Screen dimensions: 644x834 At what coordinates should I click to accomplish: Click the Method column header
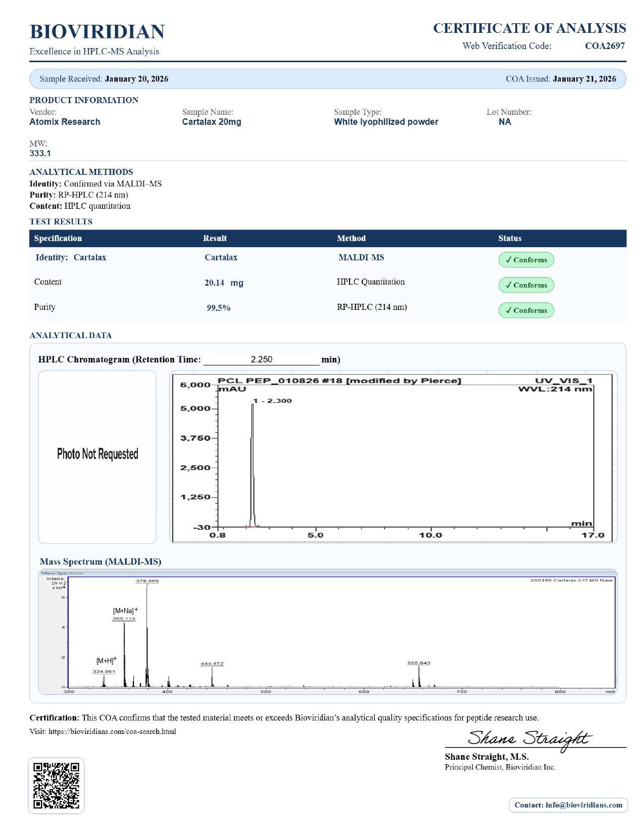pyautogui.click(x=351, y=239)
